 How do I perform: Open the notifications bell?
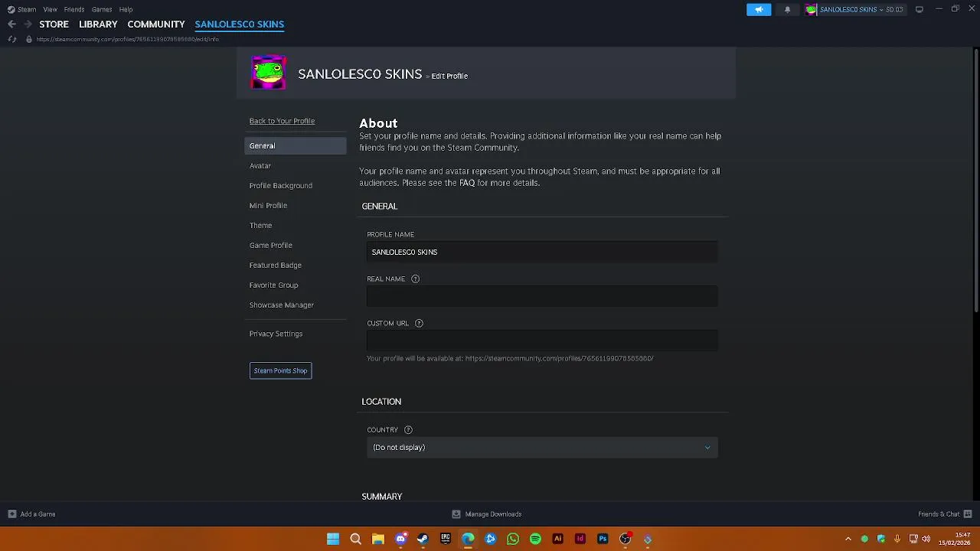pos(787,9)
